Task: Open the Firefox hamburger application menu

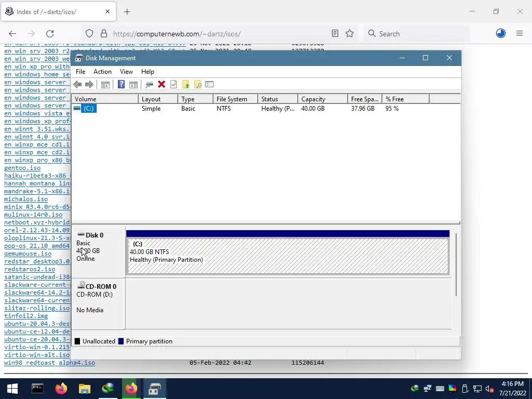Action: pos(520,33)
